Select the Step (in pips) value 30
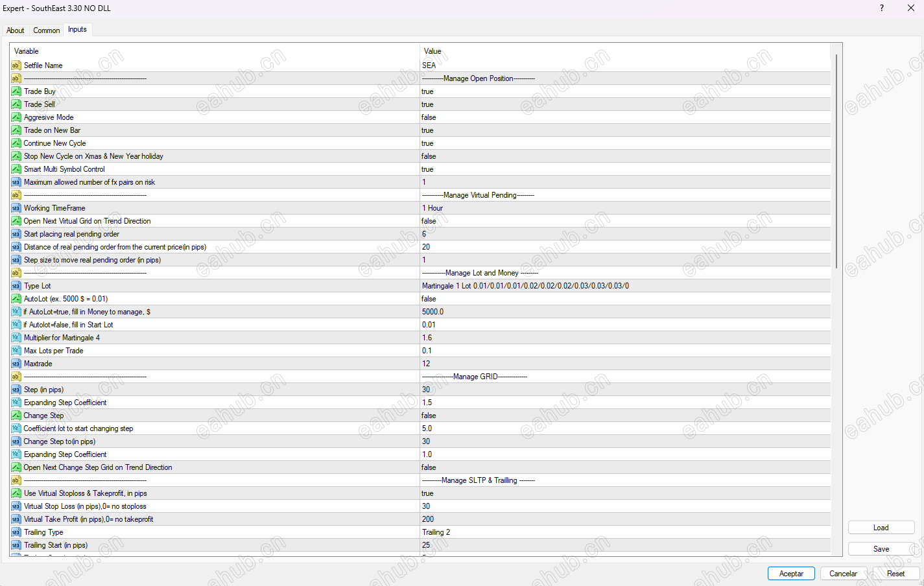Image resolution: width=924 pixels, height=586 pixels. pyautogui.click(x=426, y=390)
